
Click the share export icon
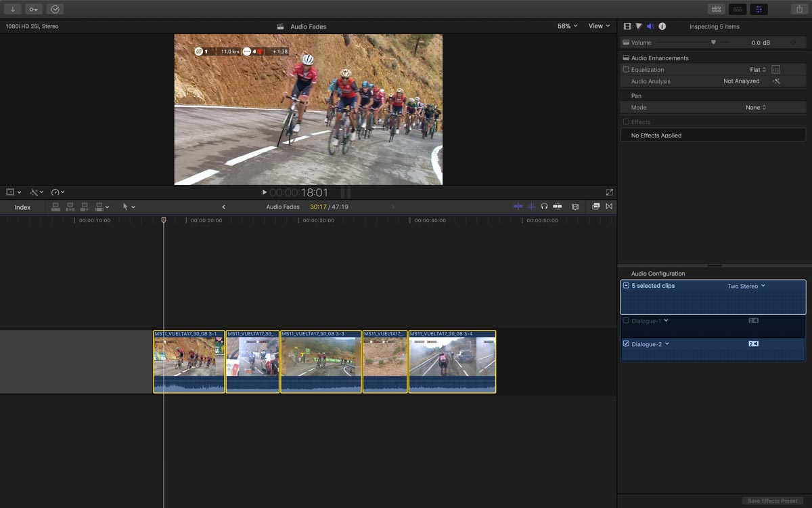tap(799, 9)
